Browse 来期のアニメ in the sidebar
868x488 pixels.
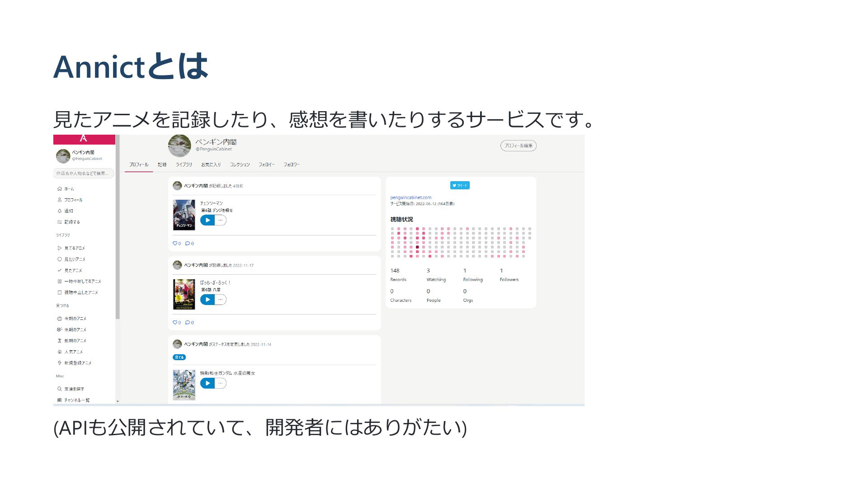tap(71, 329)
